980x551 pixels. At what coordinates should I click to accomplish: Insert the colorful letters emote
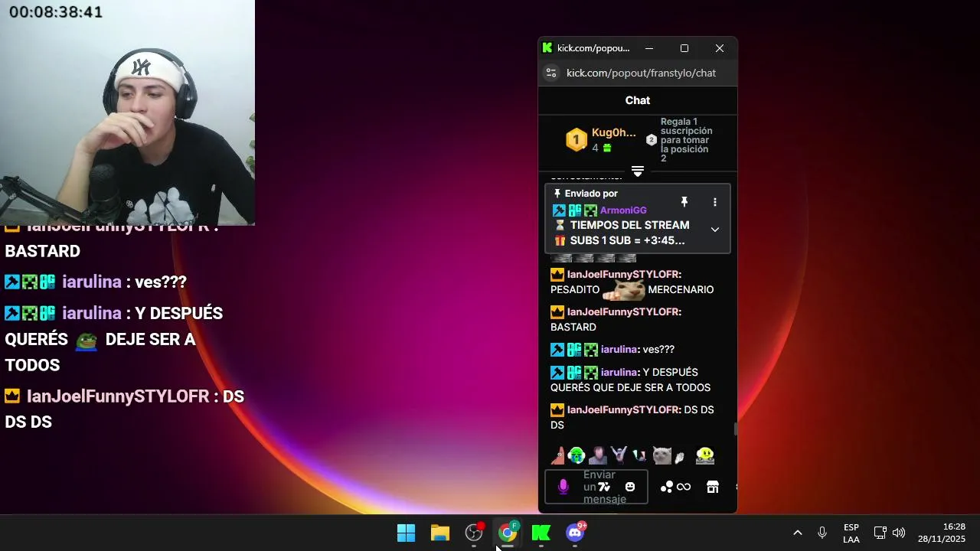639,456
